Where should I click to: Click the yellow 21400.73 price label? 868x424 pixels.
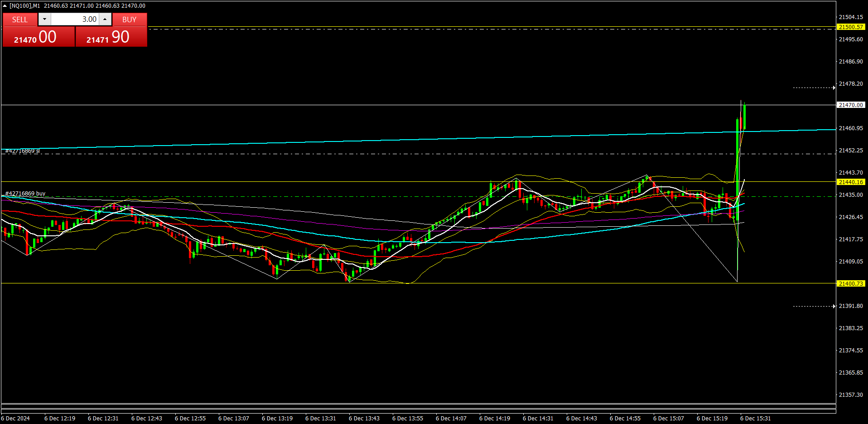(x=851, y=284)
